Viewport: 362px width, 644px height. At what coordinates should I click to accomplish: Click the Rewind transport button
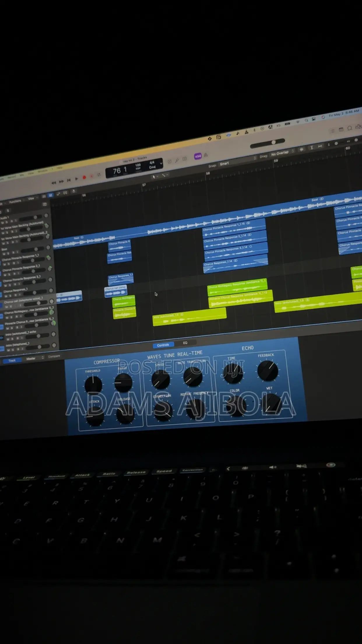point(54,183)
